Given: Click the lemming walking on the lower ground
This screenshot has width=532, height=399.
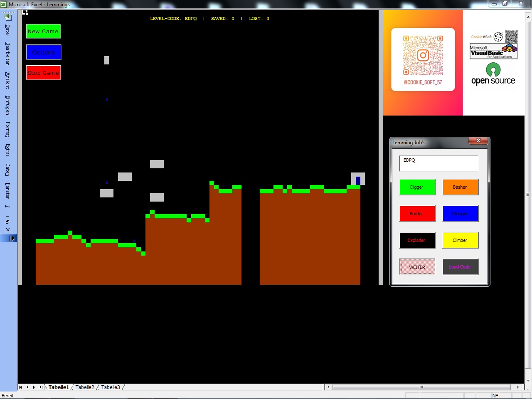Looking at the screenshot, I should (x=134, y=241).
